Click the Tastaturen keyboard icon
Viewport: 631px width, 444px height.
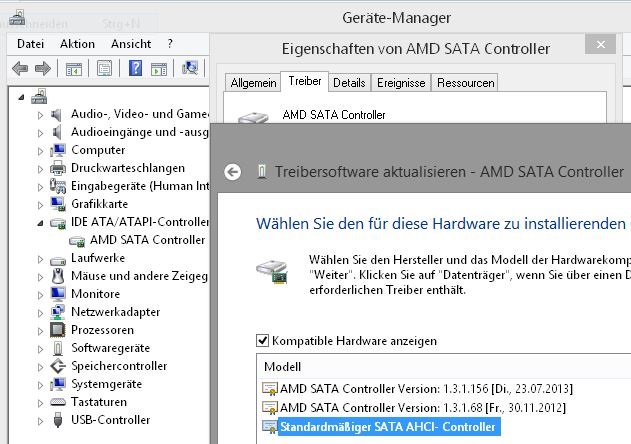[58, 402]
